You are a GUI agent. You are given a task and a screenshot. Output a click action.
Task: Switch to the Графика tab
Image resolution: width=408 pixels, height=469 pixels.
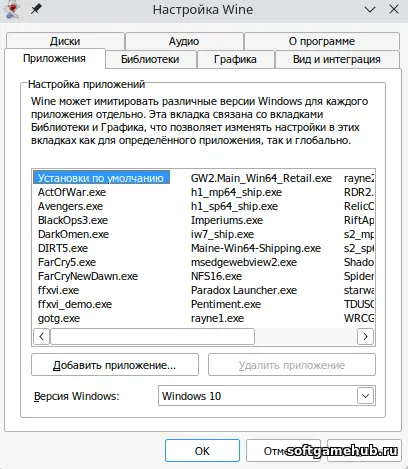point(235,59)
